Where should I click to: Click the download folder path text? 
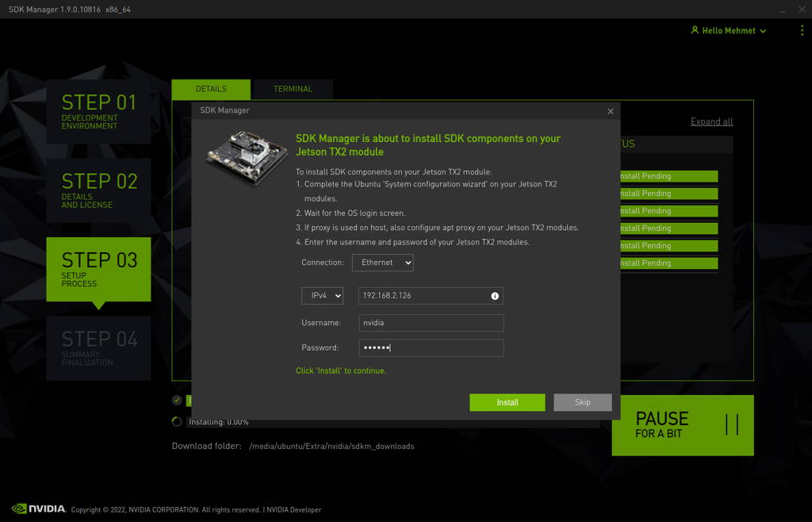(x=331, y=447)
